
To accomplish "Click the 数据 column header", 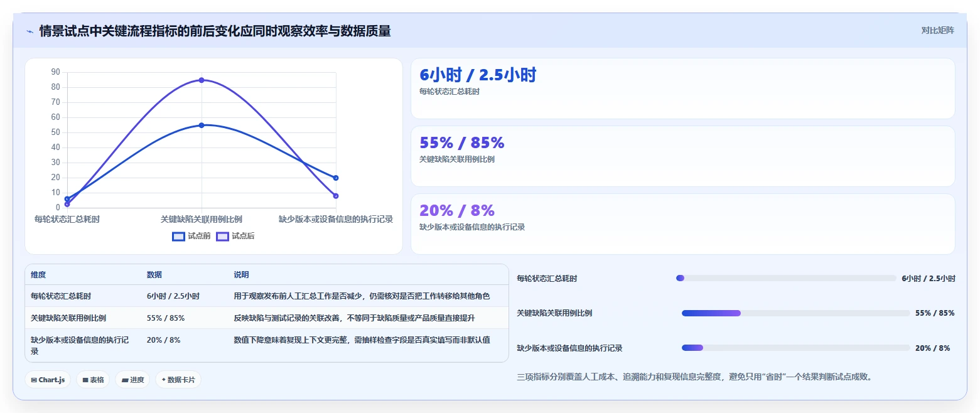I will [154, 275].
